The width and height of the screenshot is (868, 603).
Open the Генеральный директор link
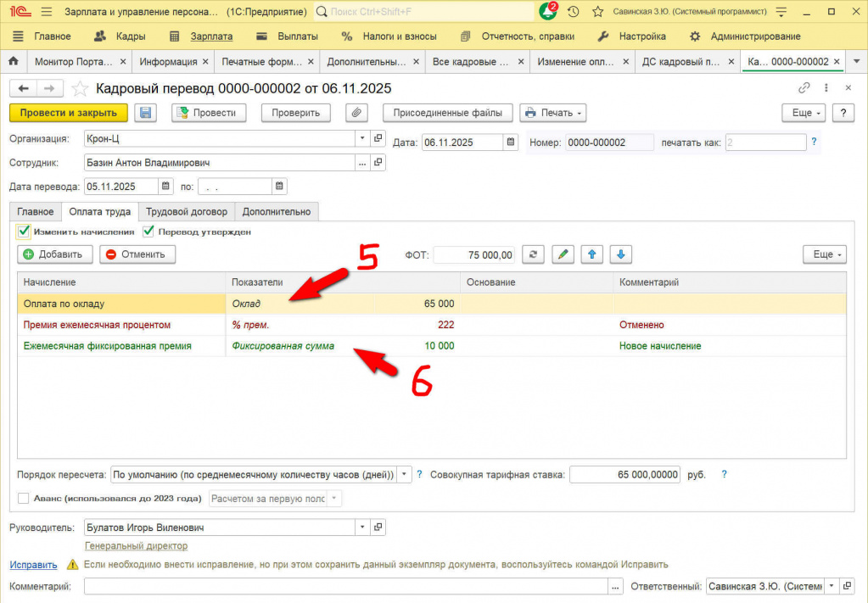click(x=136, y=546)
